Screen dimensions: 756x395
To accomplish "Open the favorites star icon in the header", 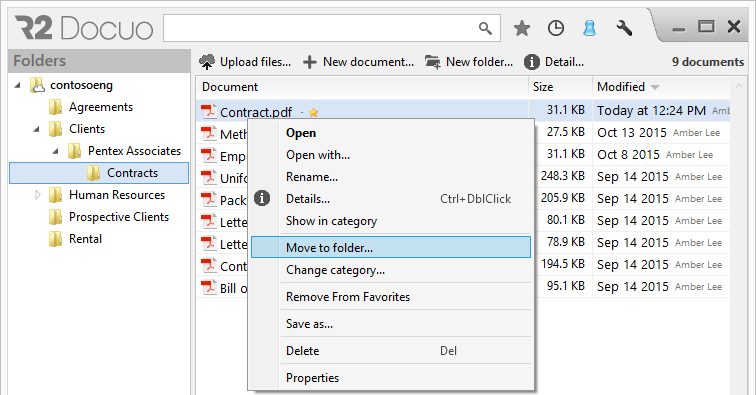I will pyautogui.click(x=522, y=28).
